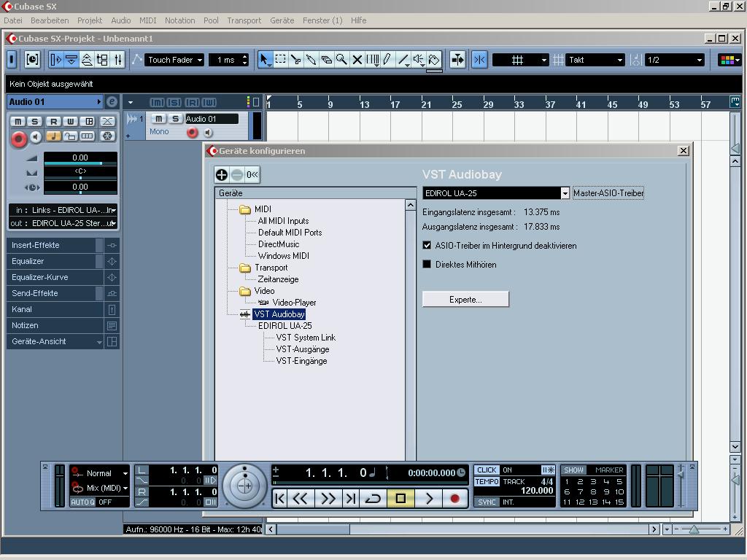Open the EDIROL UA-25 ASIO driver dropdown

(x=565, y=193)
